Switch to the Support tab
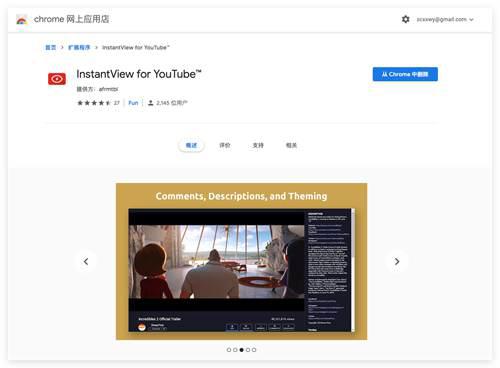Image resolution: width=500 pixels, height=368 pixels. (x=258, y=145)
